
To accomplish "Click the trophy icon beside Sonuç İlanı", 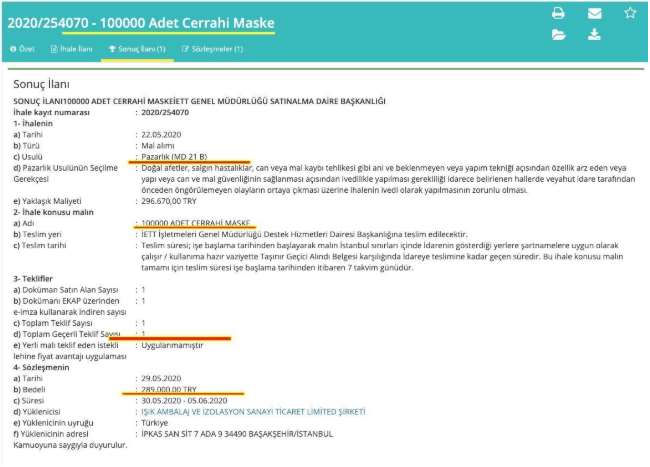I will tap(112, 48).
